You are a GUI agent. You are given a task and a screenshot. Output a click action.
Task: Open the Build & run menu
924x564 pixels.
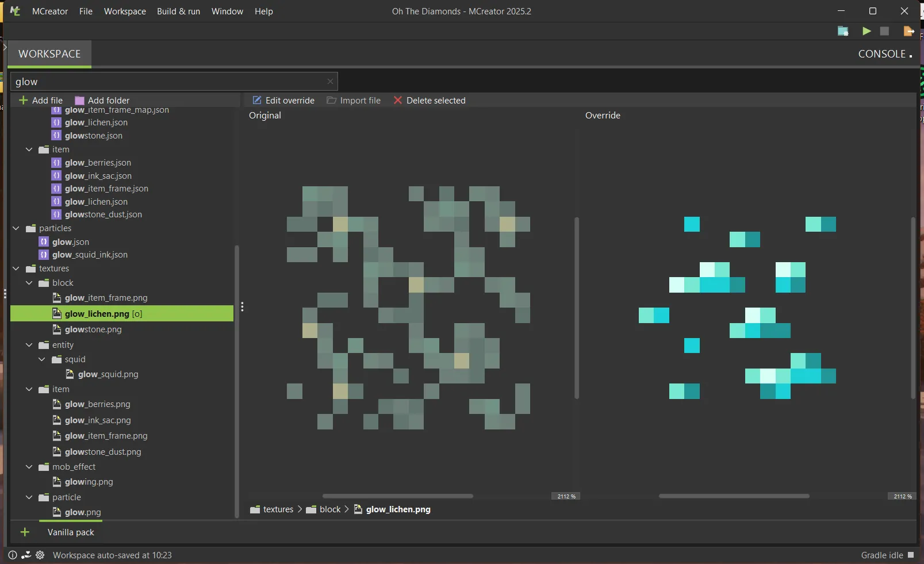[178, 11]
